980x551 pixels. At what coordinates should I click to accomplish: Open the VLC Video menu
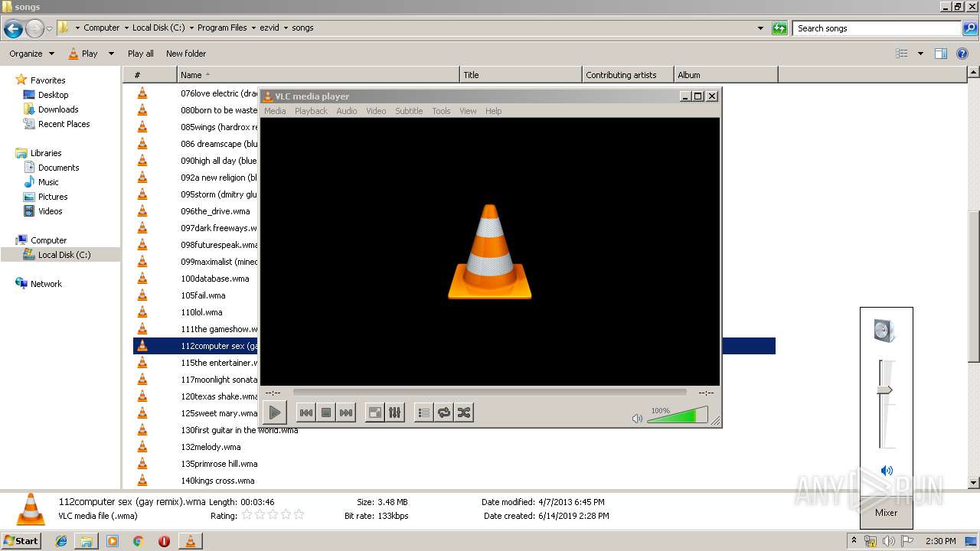tap(376, 111)
